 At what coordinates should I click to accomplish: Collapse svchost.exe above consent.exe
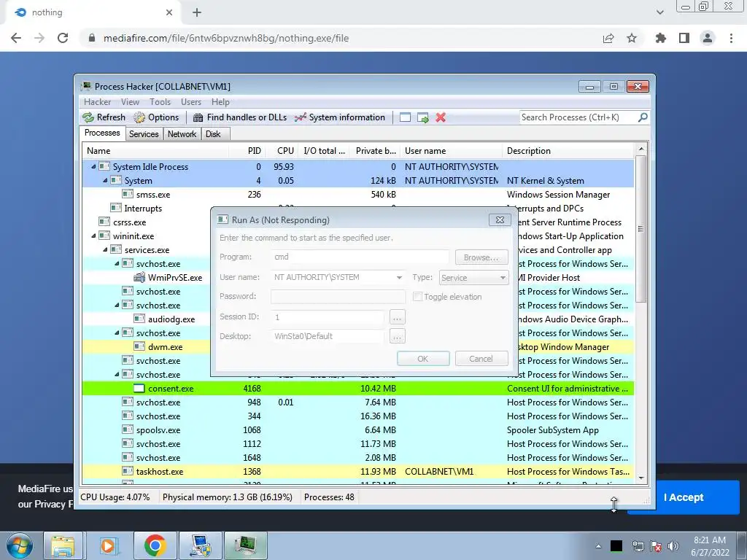[x=117, y=374]
